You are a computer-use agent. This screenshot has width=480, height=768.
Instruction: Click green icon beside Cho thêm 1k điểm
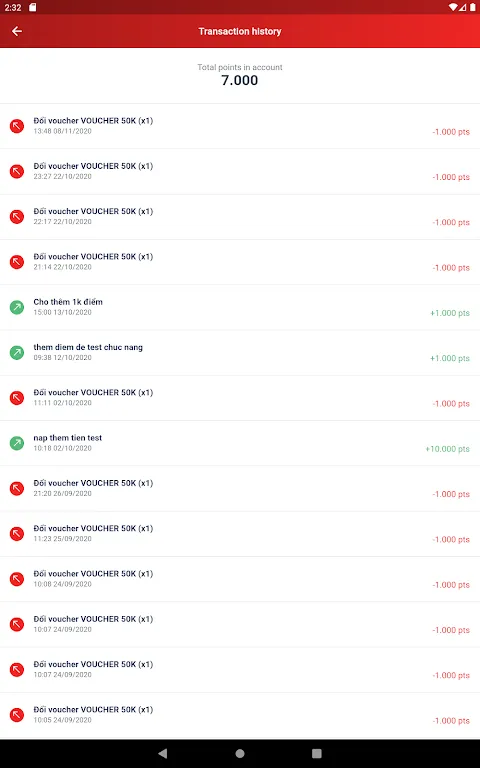coord(17,307)
